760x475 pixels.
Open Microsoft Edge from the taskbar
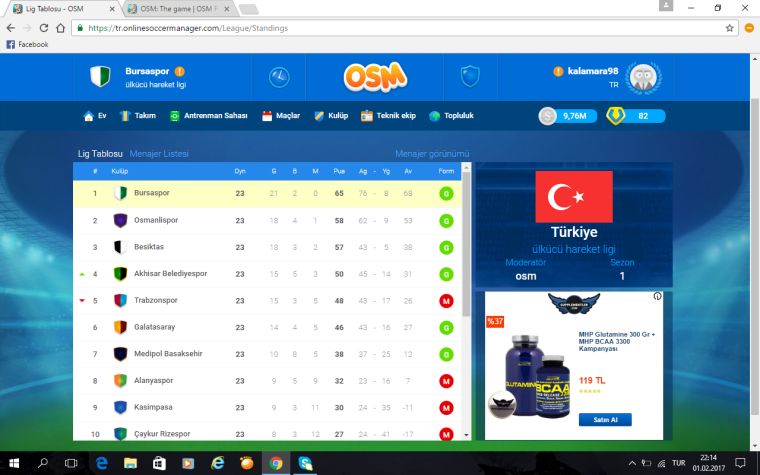(101, 463)
